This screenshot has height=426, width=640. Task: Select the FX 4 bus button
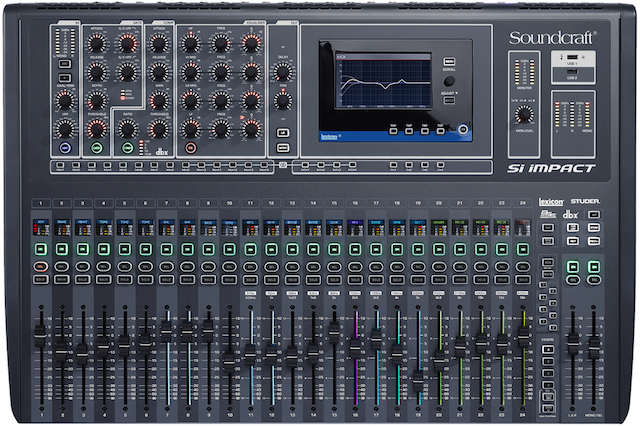coord(440,165)
